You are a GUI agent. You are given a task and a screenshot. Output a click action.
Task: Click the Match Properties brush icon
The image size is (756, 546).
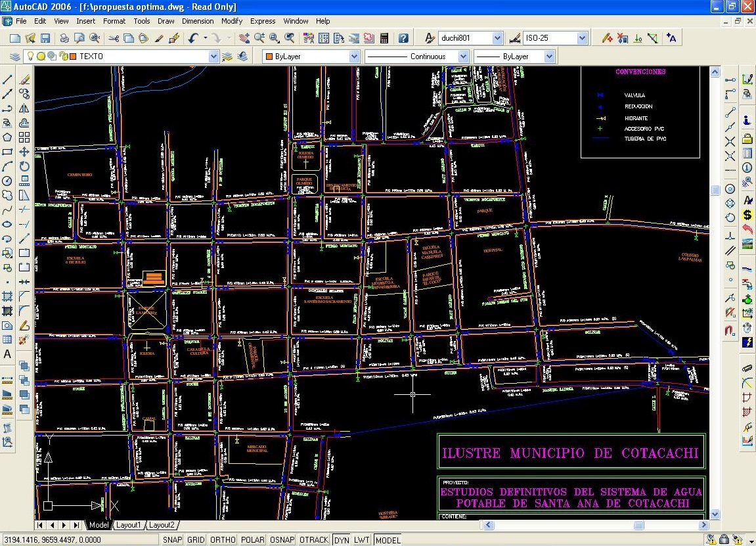[x=158, y=38]
